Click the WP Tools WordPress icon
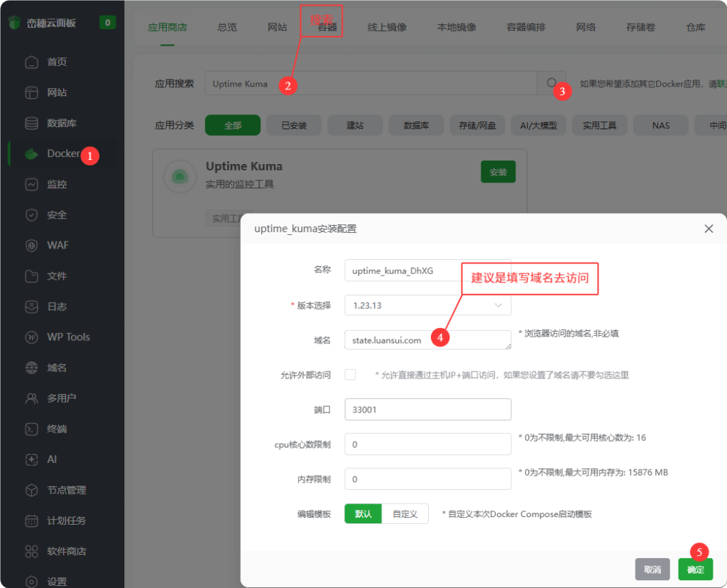Viewport: 727px width, 588px height. (x=31, y=337)
